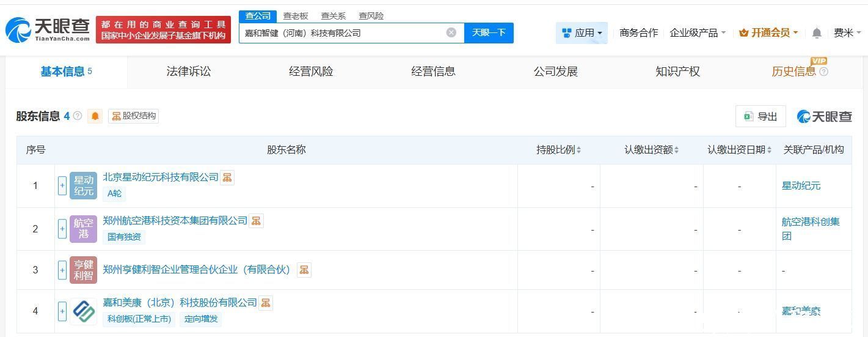View equity chart icon for 郑州亨健利智企业管理合伙企业
The image size is (868, 337).
click(304, 270)
